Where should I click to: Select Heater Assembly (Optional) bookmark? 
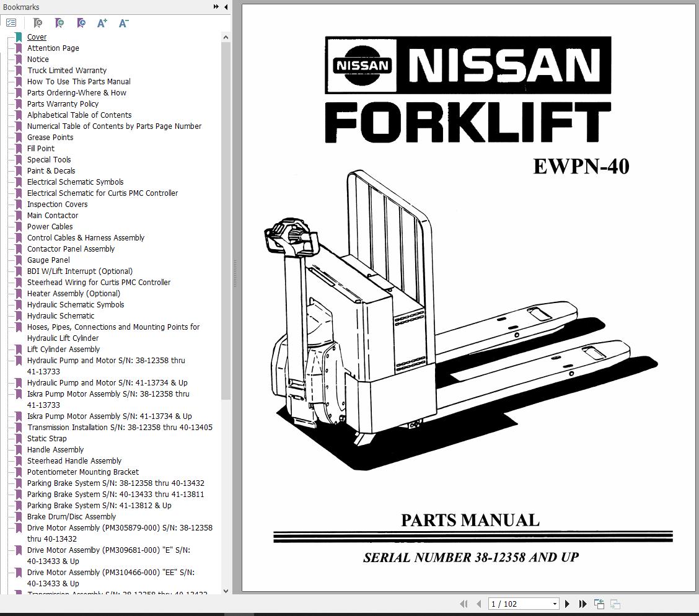point(74,293)
